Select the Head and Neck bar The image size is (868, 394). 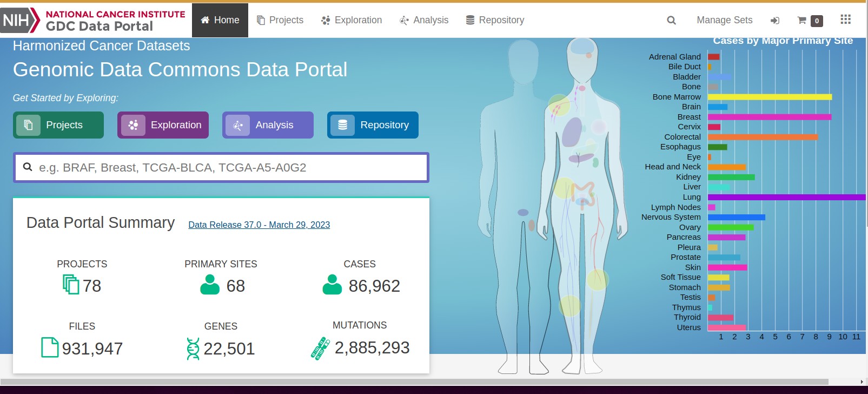pos(727,167)
